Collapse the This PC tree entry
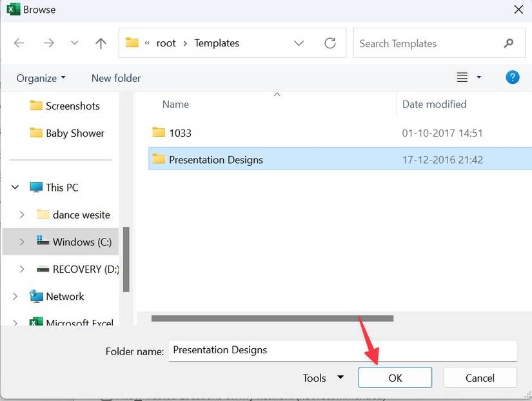The image size is (532, 401). tap(14, 187)
